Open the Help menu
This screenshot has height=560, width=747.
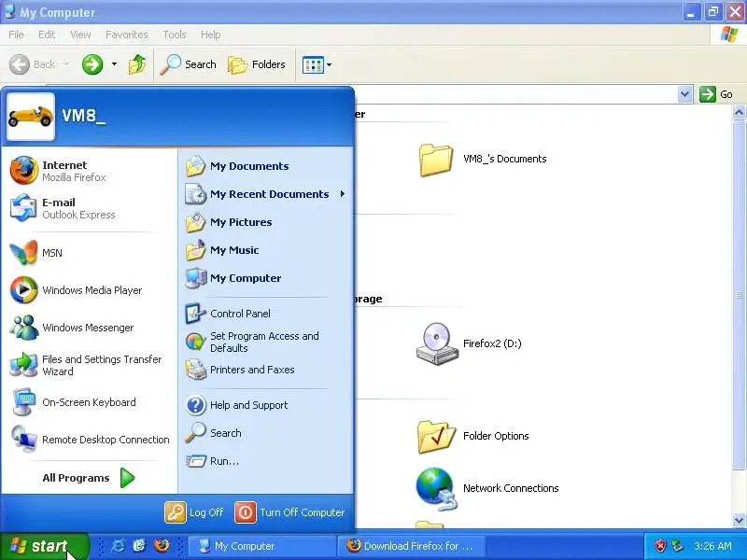pyautogui.click(x=211, y=35)
